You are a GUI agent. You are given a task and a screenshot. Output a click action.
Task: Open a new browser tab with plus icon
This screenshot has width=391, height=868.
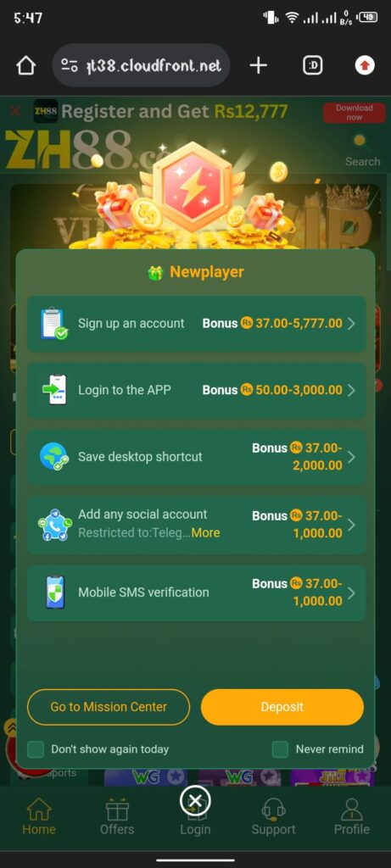tap(258, 65)
